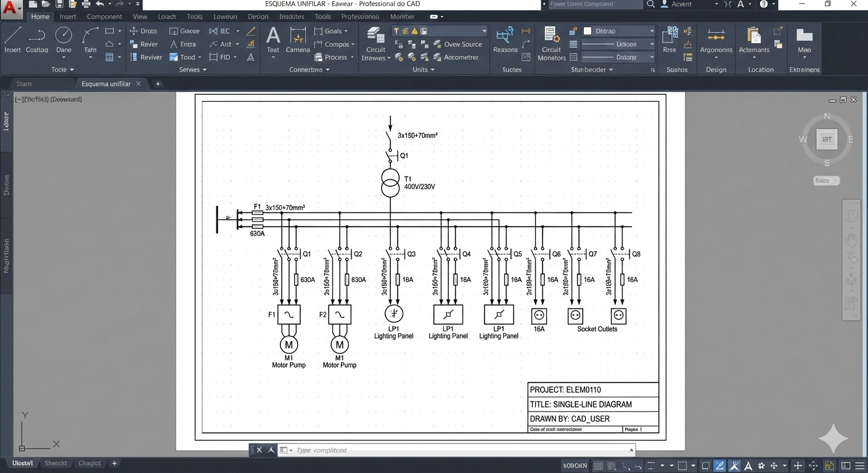
Task: Click the Rever tool icon
Action: [x=144, y=44]
